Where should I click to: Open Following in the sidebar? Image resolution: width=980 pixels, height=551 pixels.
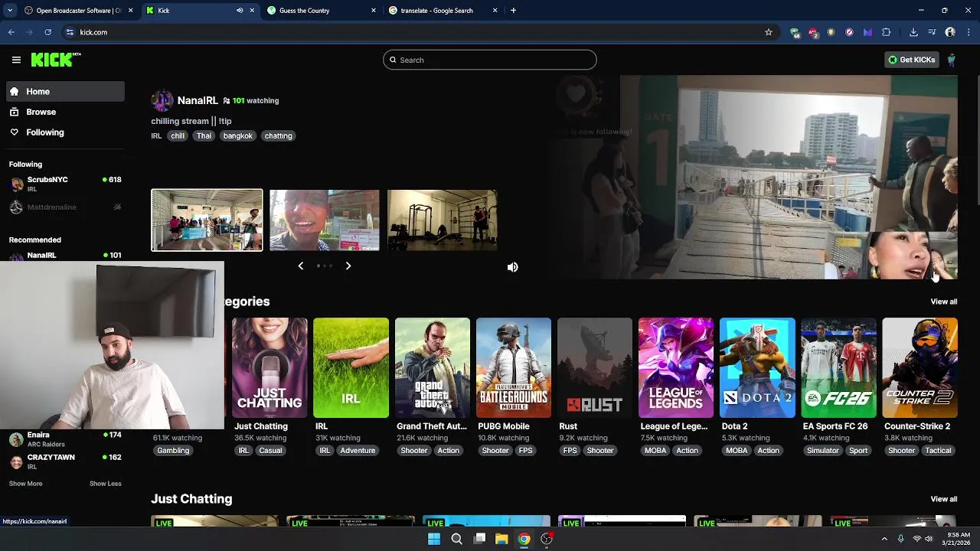click(x=65, y=132)
